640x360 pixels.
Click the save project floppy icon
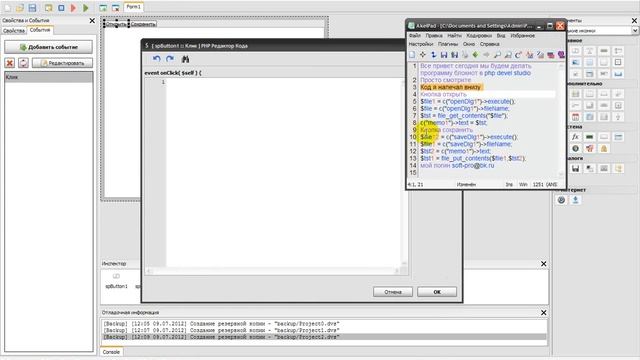33,7
